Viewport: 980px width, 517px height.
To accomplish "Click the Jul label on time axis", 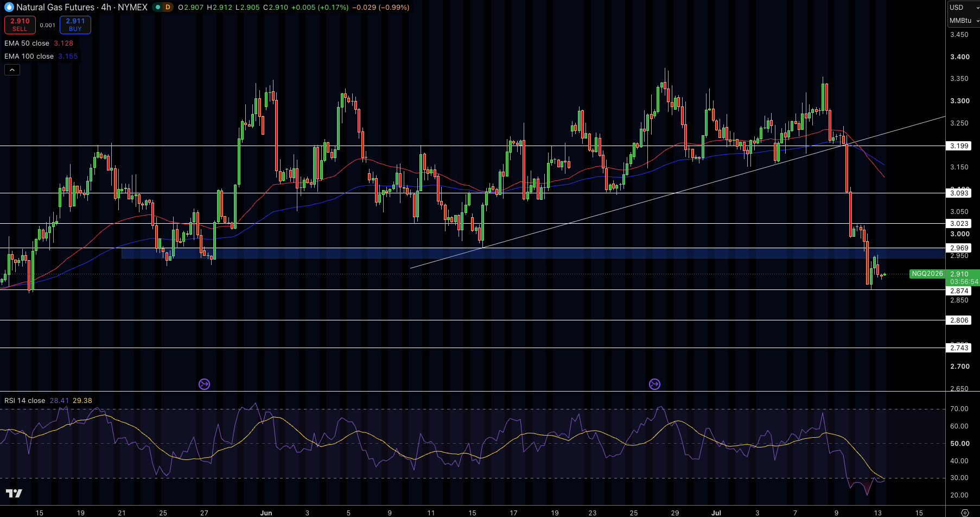I will 716,513.
